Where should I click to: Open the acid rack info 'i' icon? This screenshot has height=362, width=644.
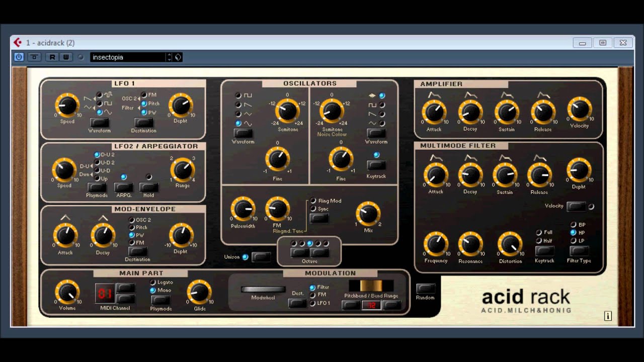click(608, 316)
